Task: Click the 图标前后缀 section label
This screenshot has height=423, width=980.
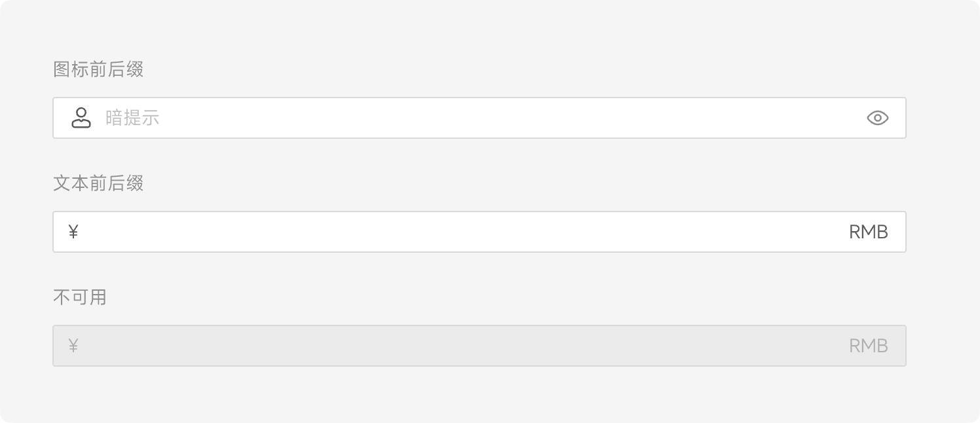Action: (98, 69)
